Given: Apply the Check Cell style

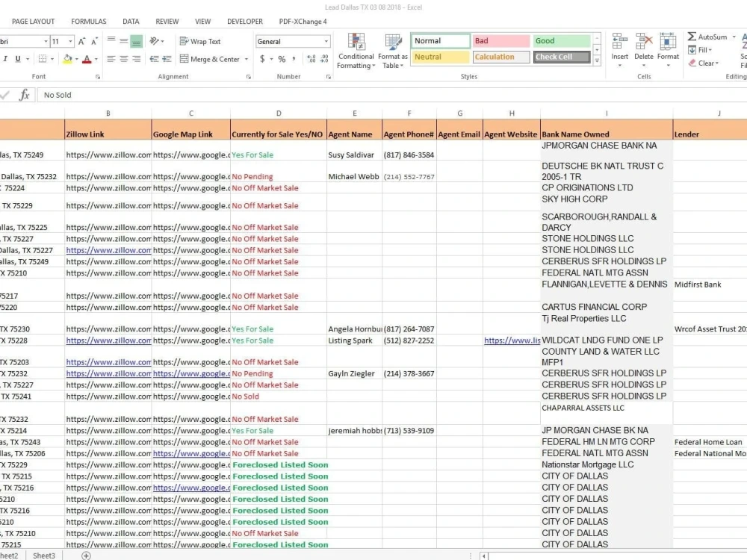Looking at the screenshot, I should click(561, 57).
